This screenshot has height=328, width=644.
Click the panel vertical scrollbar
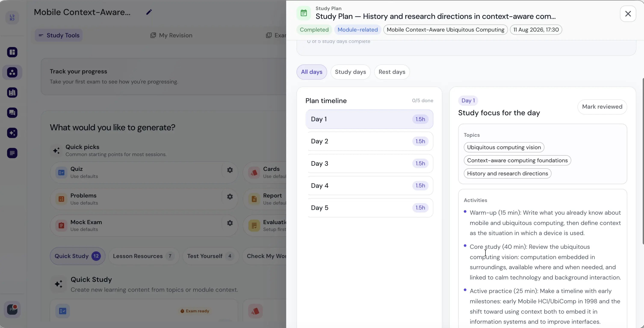643,161
